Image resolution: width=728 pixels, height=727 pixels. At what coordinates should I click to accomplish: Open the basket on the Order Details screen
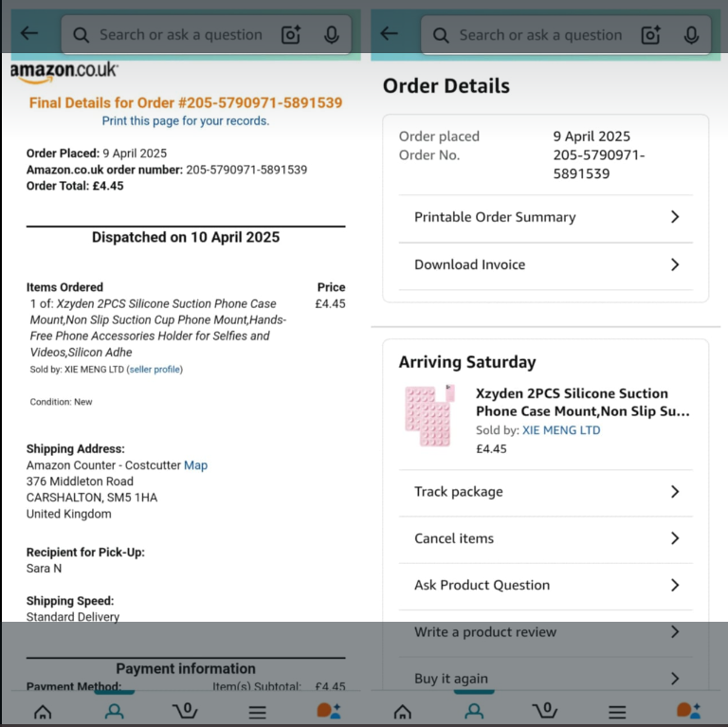(x=544, y=710)
